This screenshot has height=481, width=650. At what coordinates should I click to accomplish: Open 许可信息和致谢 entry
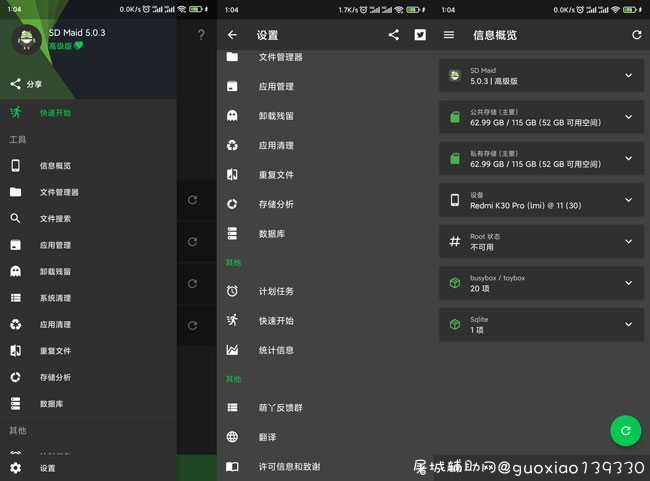click(x=325, y=466)
